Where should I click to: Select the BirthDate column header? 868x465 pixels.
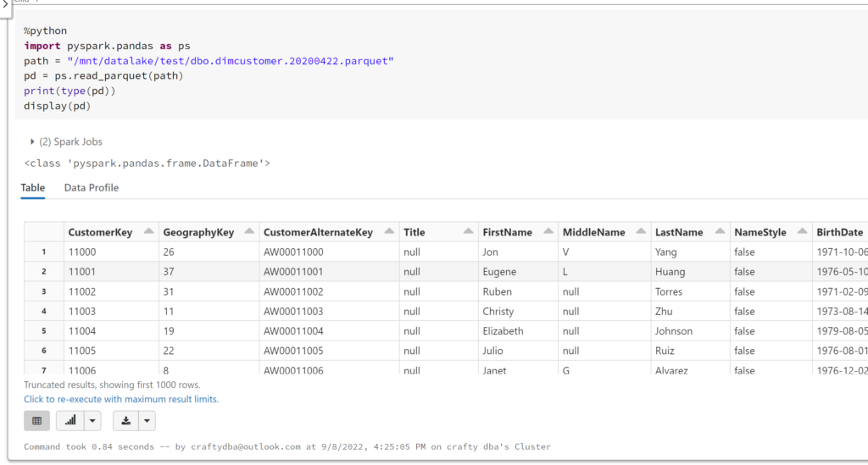(x=840, y=232)
